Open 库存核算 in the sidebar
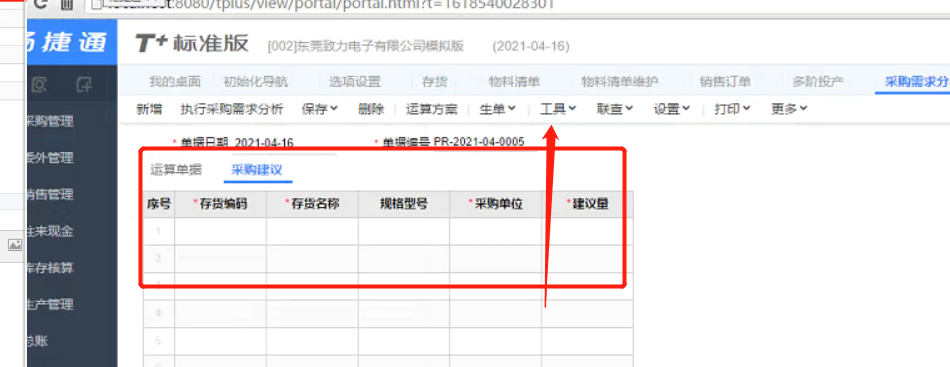This screenshot has height=367, width=950. coord(50,268)
